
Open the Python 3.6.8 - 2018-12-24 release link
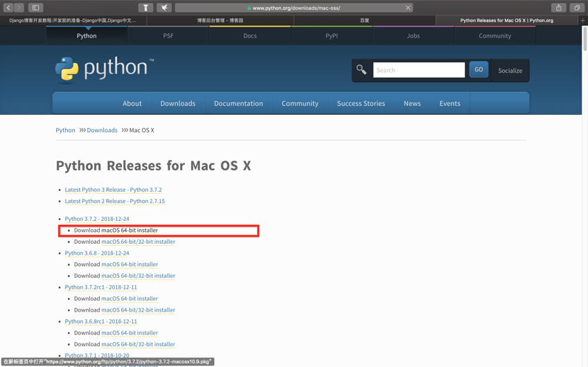click(97, 253)
